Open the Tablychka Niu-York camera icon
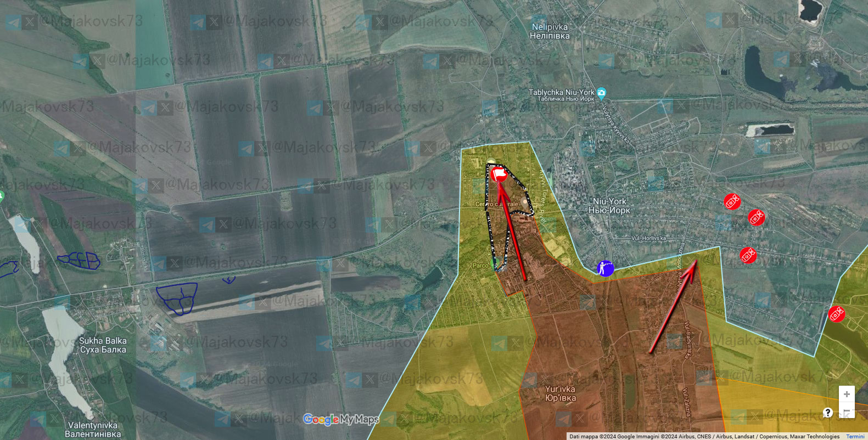 coord(601,93)
